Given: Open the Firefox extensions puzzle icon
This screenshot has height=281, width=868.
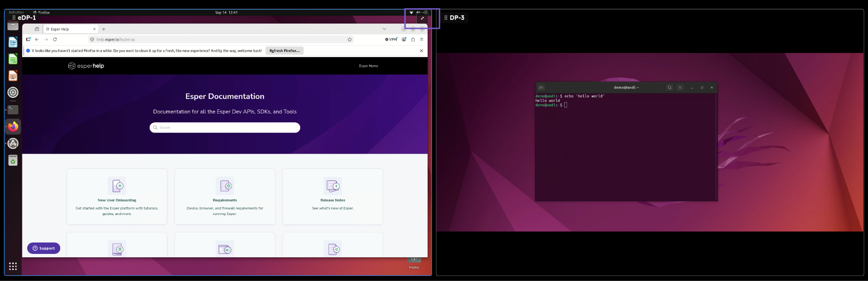Looking at the screenshot, I should pos(413,39).
